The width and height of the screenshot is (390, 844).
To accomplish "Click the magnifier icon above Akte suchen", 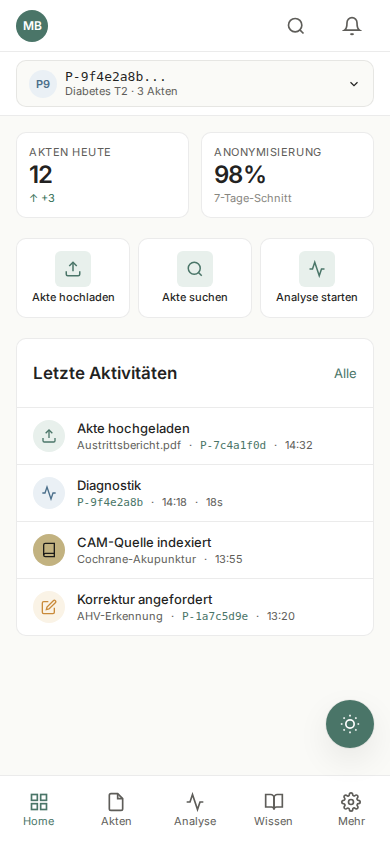I will point(195,269).
